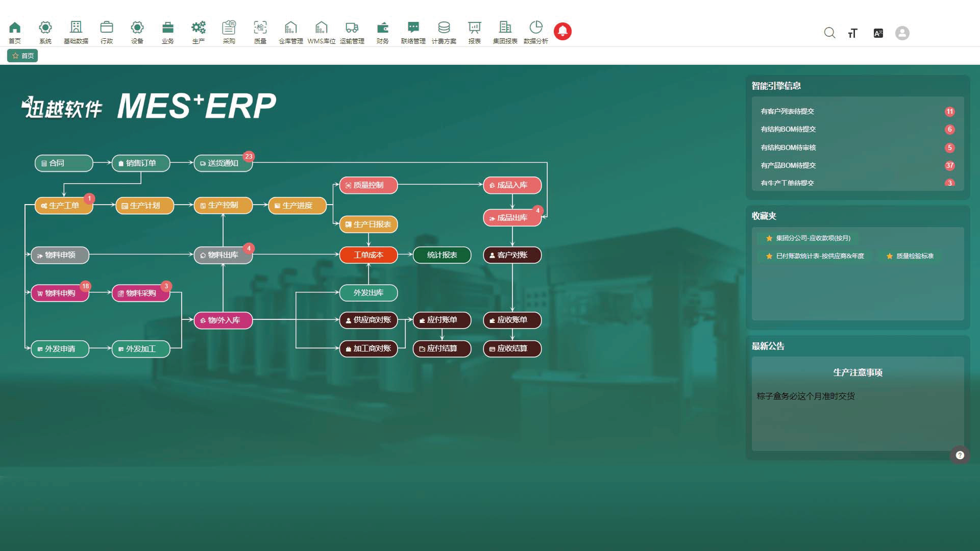Click the help question mark button
Screen dimensions: 980x551
[x=960, y=455]
